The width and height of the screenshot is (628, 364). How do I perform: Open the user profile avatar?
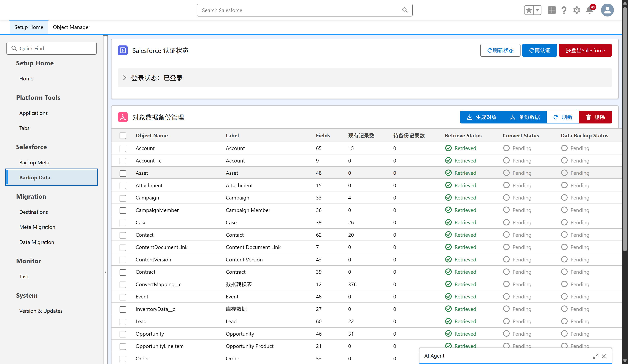click(x=607, y=10)
